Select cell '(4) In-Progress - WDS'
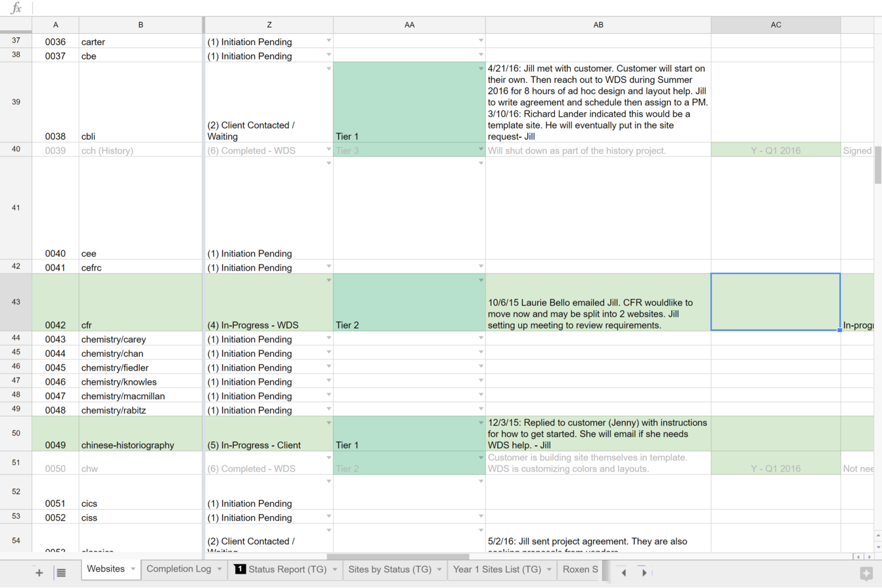The width and height of the screenshot is (882, 588). tap(269, 302)
